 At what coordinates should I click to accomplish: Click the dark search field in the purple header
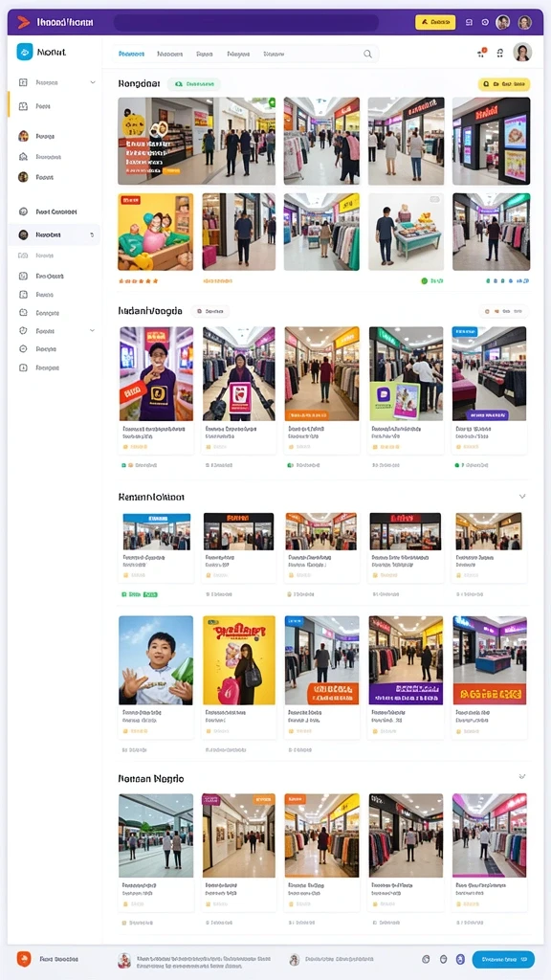tap(246, 23)
